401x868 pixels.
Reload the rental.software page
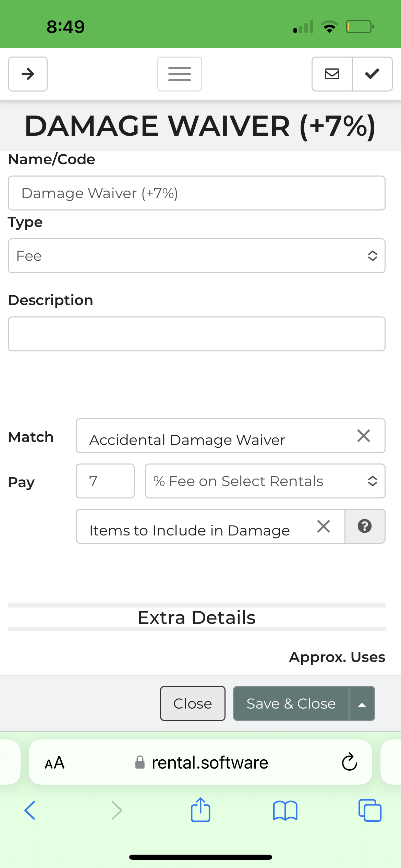click(349, 762)
